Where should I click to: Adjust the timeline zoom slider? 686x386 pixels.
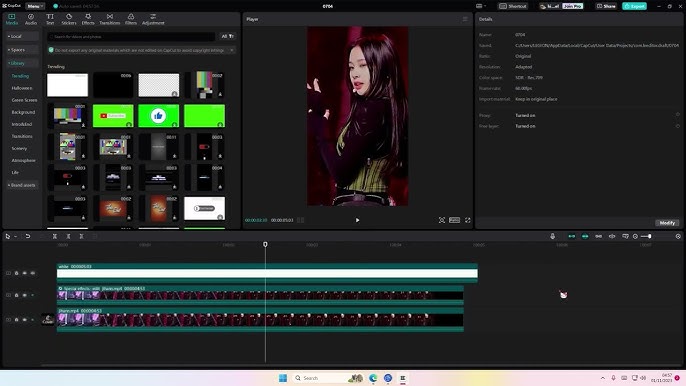click(x=646, y=236)
